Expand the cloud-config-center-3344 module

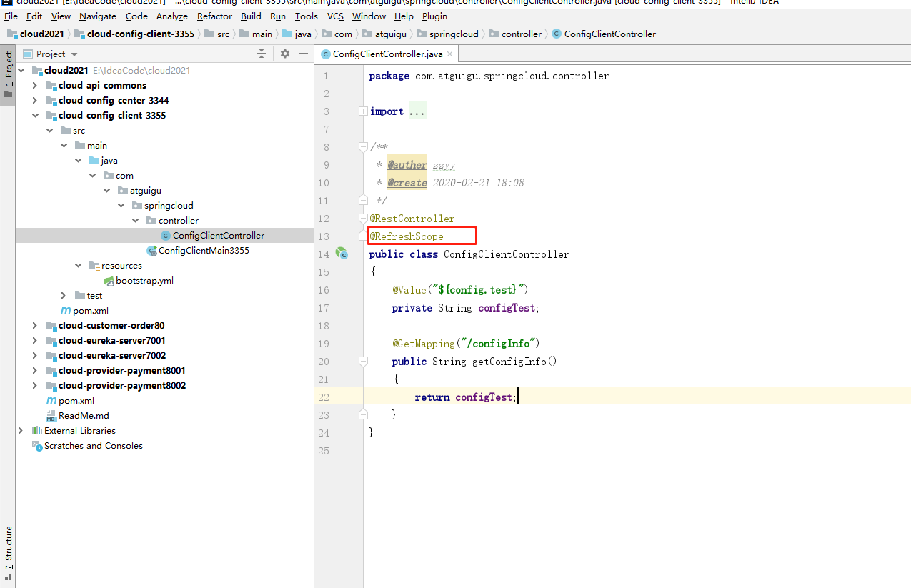(35, 101)
